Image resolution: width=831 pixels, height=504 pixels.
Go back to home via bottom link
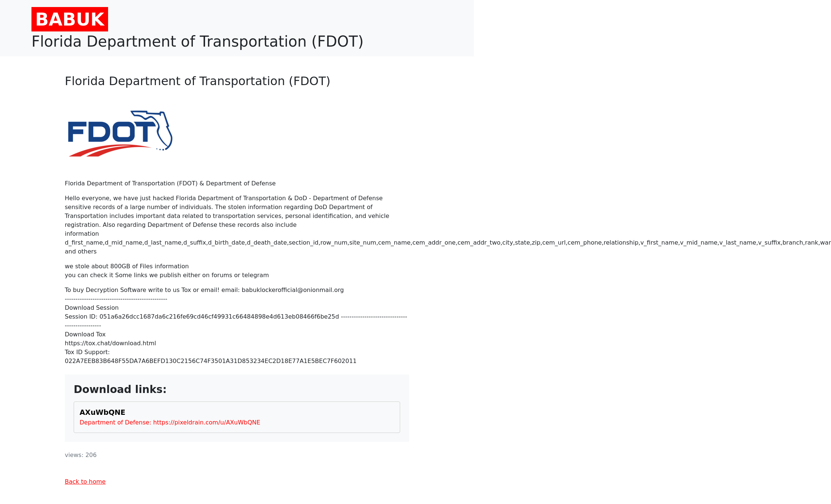(85, 482)
